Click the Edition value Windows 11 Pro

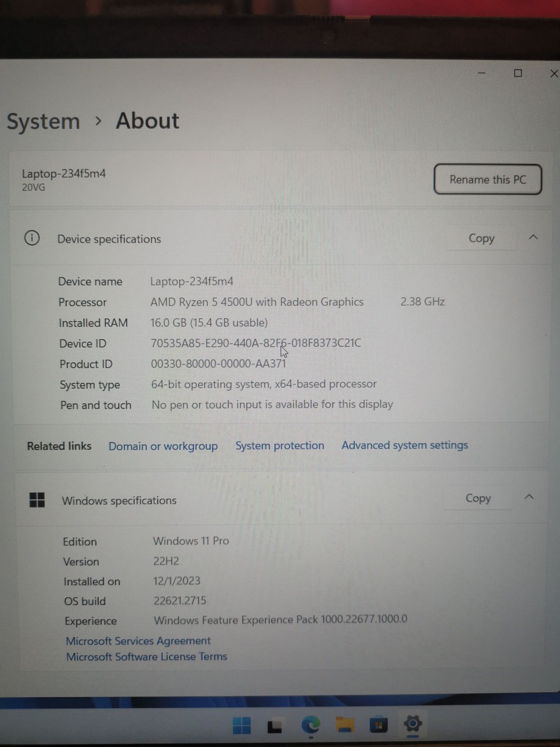pos(191,541)
